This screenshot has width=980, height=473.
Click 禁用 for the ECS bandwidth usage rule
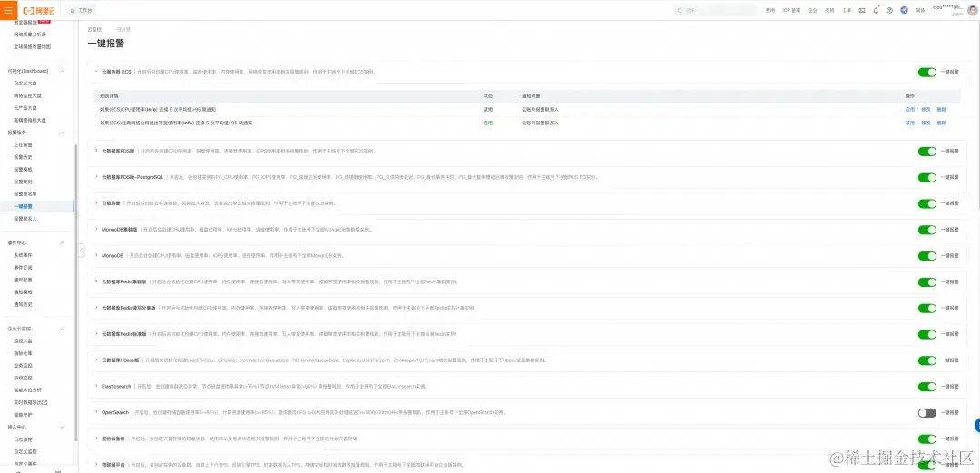pos(909,123)
